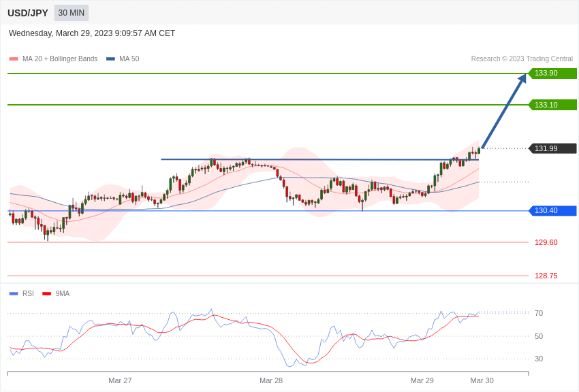The image size is (579, 392).
Task: Click the 130.40 pivot price tag
Action: [x=553, y=210]
